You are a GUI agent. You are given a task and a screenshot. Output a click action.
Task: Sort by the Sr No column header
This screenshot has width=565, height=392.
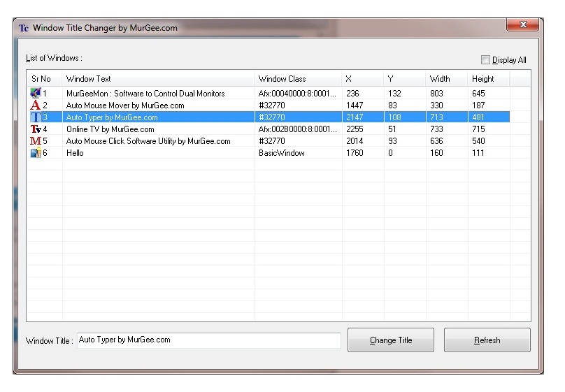[x=44, y=79]
